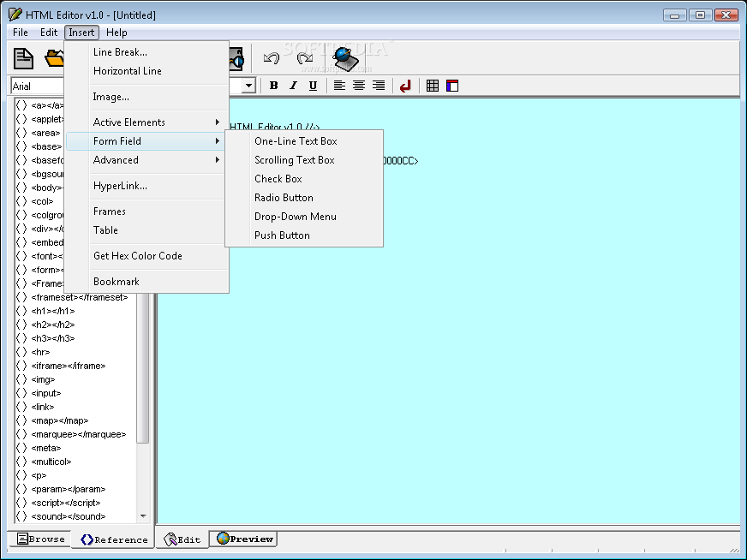This screenshot has width=747, height=560.
Task: Select the <meta> tag entry
Action: [45, 449]
